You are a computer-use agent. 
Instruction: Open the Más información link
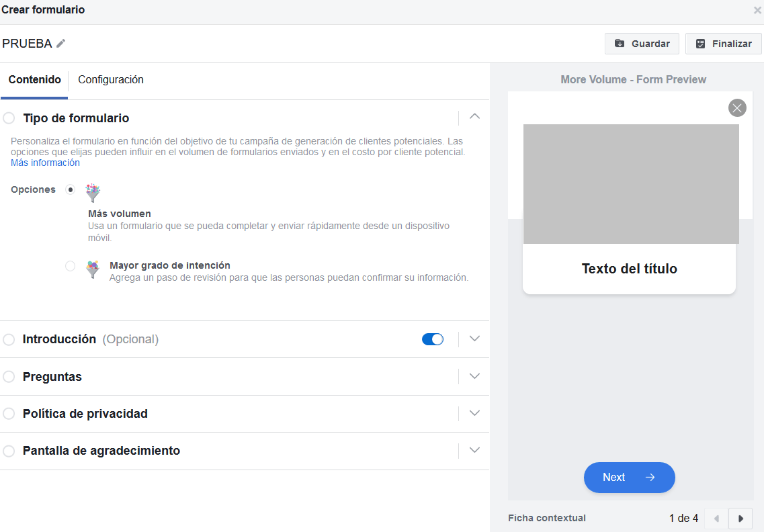coord(44,162)
